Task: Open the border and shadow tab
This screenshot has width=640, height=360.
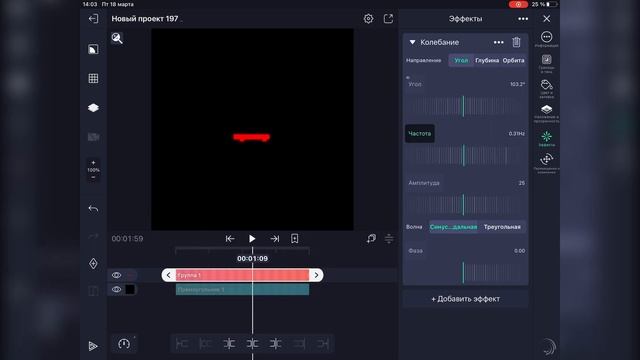Action: (x=547, y=64)
